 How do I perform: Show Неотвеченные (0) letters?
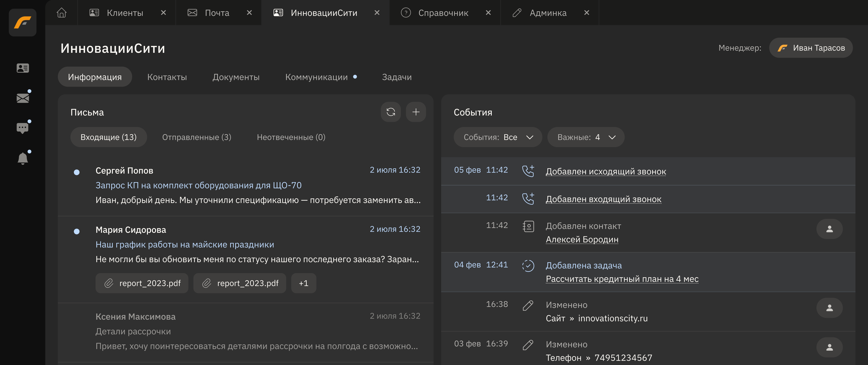pos(291,137)
